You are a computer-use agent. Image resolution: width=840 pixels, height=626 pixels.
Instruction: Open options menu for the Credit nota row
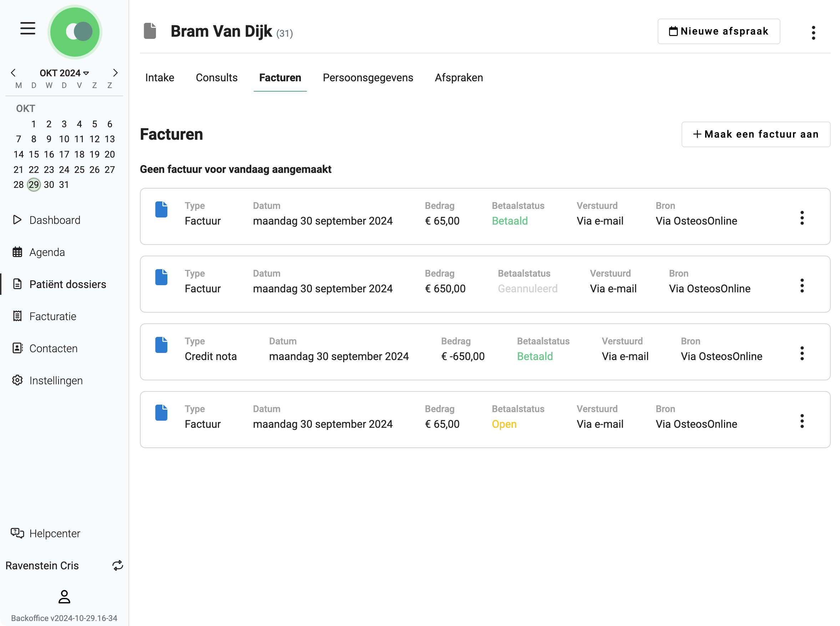point(802,353)
